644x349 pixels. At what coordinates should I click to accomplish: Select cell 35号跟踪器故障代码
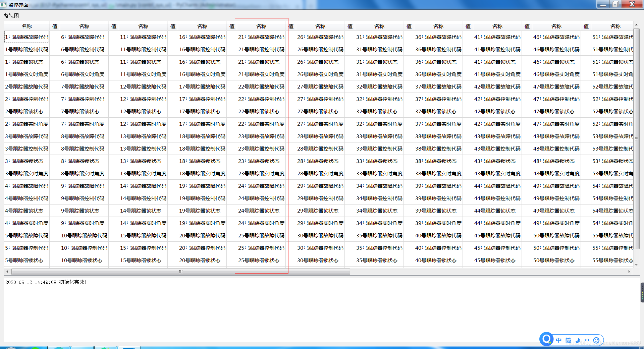[379, 236]
